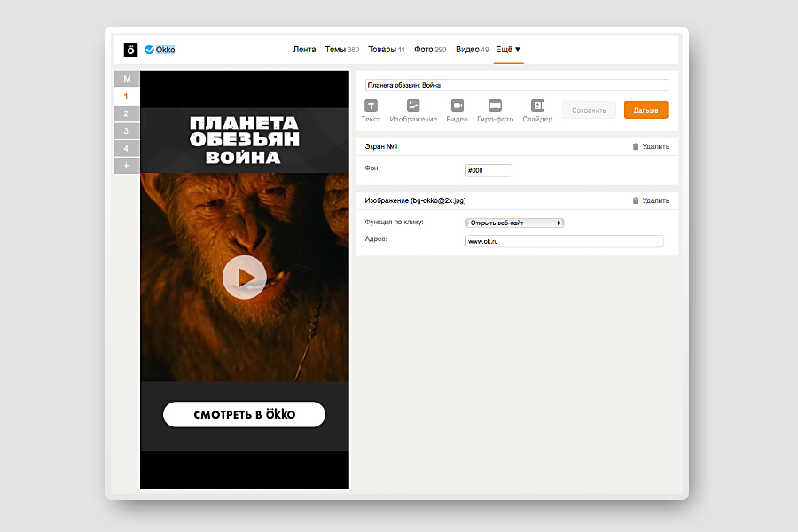This screenshot has height=532, width=798.
Task: Select screen 1 in sidebar
Action: [x=127, y=97]
